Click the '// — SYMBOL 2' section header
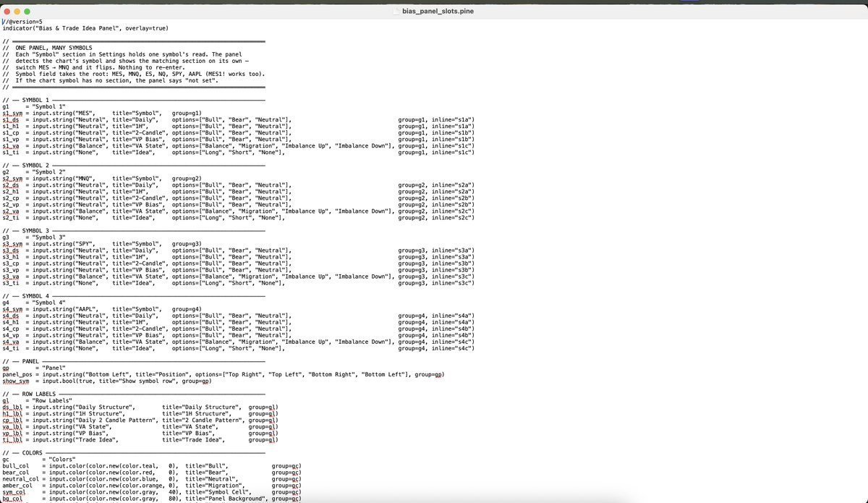 click(x=26, y=166)
